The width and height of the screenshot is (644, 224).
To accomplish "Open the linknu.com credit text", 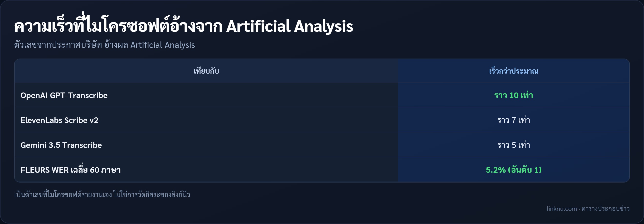I will pos(588,208).
